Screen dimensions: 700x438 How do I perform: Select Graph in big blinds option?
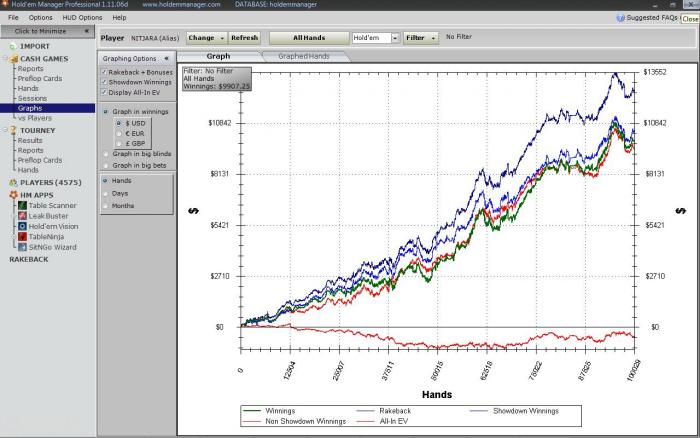[x=106, y=154]
